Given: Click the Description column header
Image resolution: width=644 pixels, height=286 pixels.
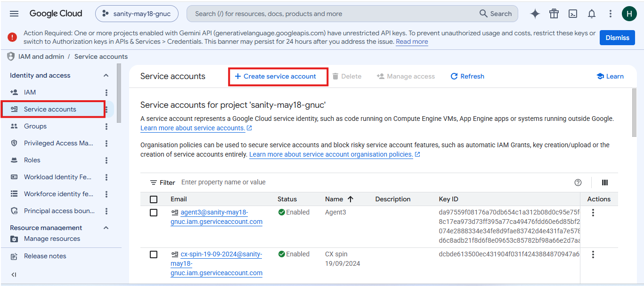Looking at the screenshot, I should click(393, 199).
